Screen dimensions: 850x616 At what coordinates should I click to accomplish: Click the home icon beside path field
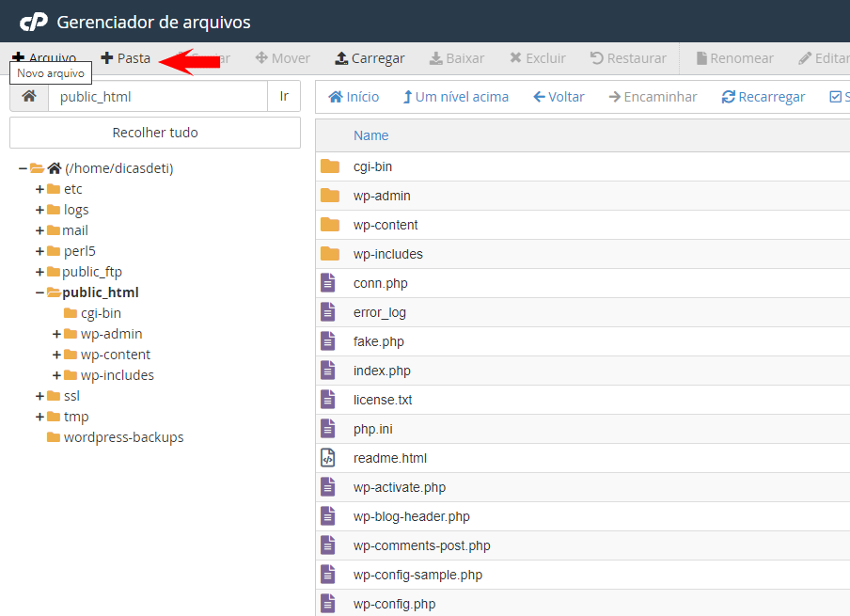(x=29, y=96)
